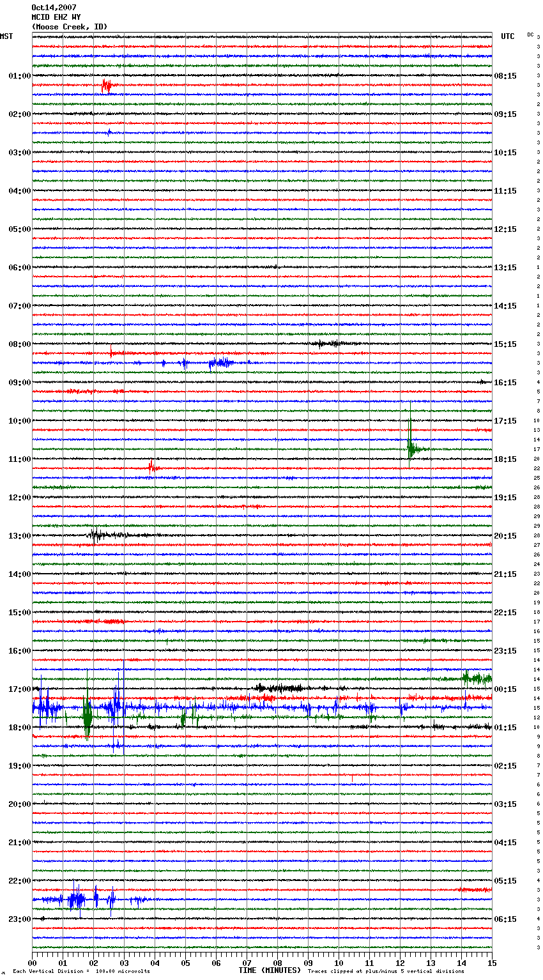543x980 pixels.
Task: Click the 06:15 UTC time label
Action: tap(505, 919)
